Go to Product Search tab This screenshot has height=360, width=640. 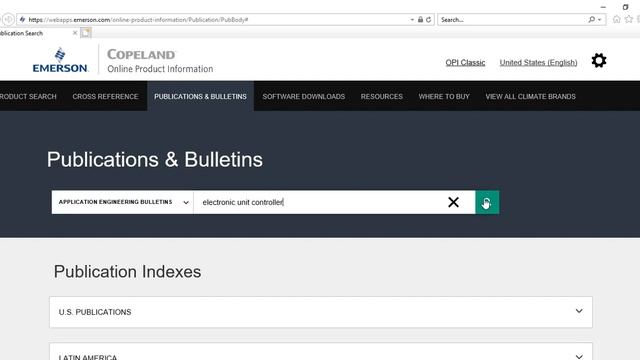coord(28,97)
